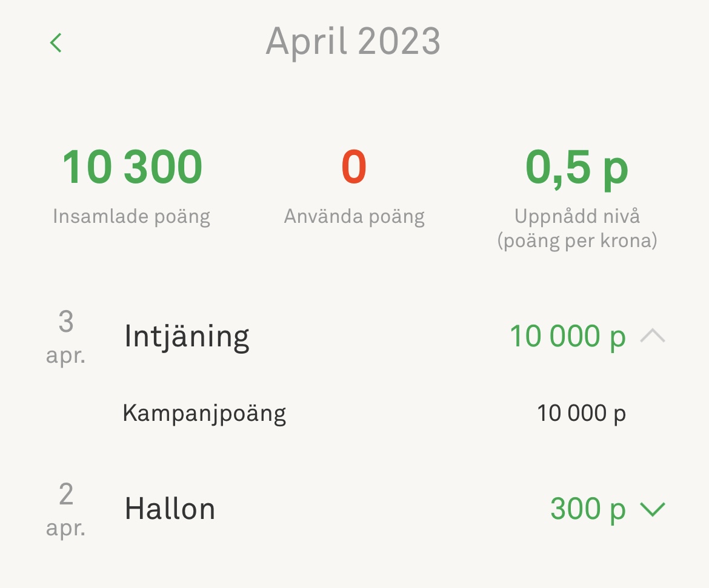Tap the Använda poäng label
The image size is (709, 588).
coord(354,216)
